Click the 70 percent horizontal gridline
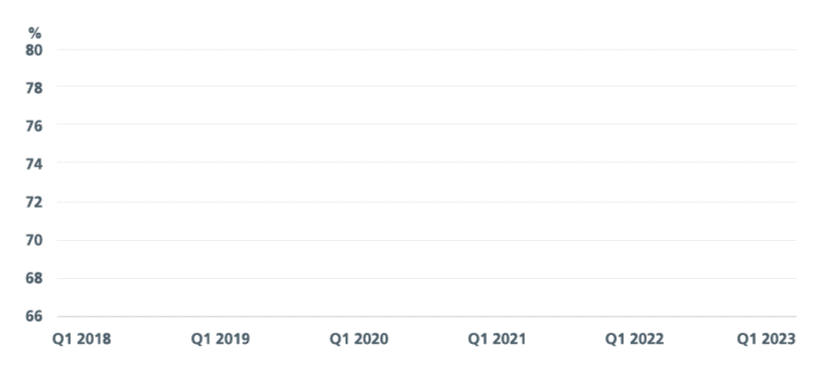This screenshot has height=372, width=820. click(427, 240)
